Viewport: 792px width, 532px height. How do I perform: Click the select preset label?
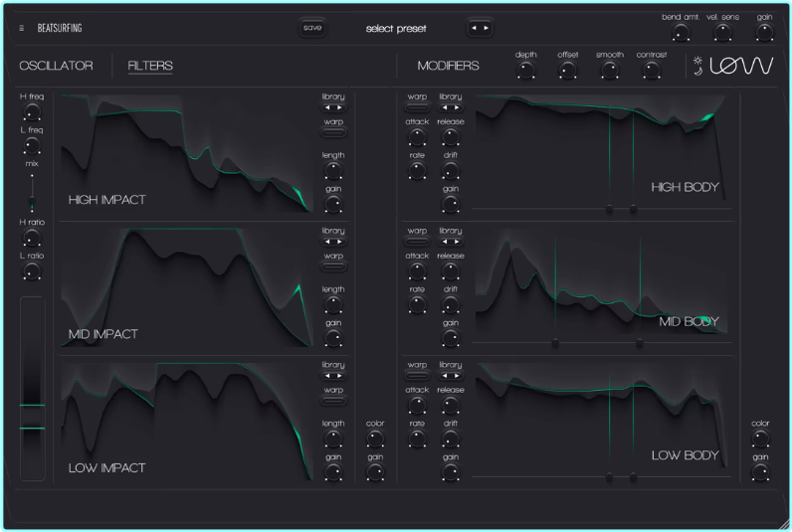pos(396,28)
